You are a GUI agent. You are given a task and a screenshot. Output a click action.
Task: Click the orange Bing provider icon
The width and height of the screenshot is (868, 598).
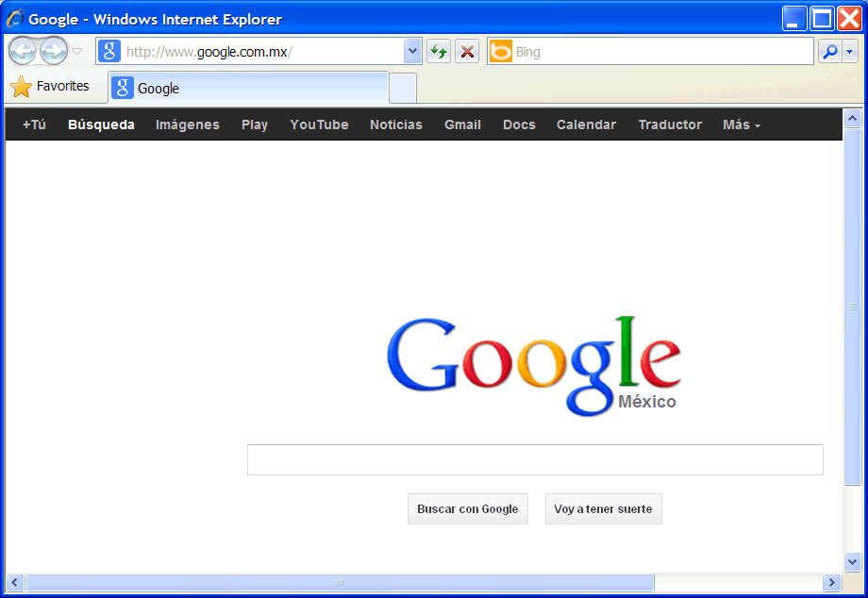click(501, 52)
